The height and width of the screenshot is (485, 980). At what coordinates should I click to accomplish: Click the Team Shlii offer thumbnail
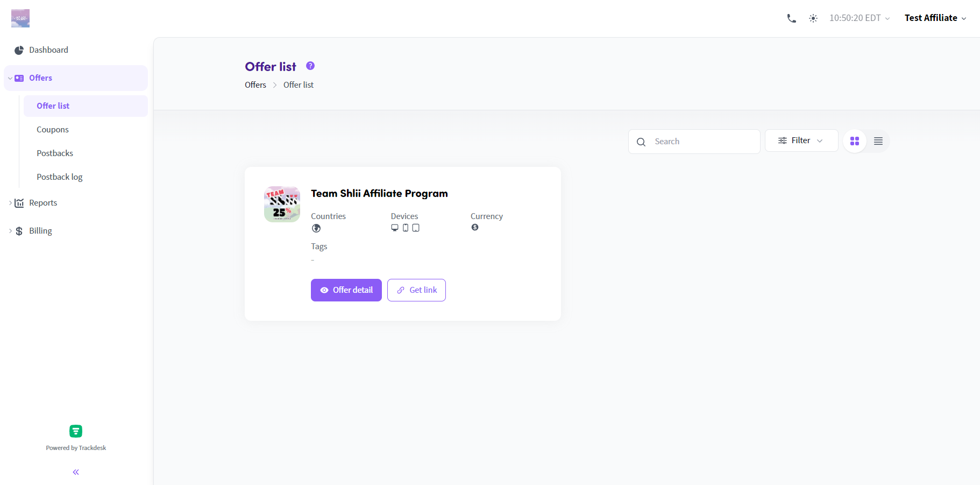[282, 204]
